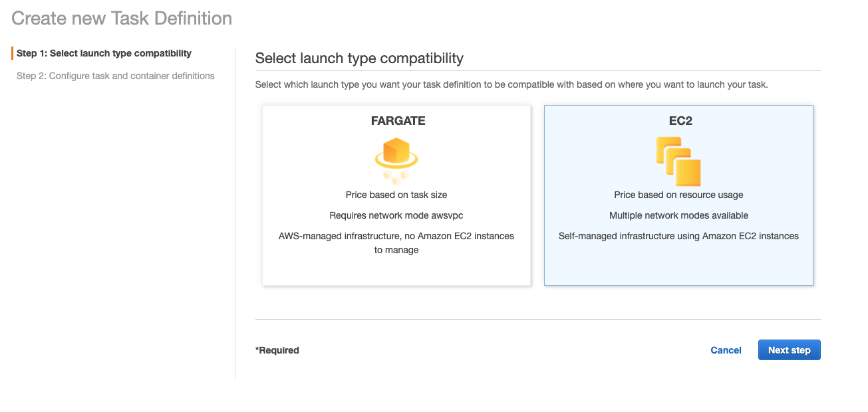Select the EC2 launch type card

tap(678, 195)
